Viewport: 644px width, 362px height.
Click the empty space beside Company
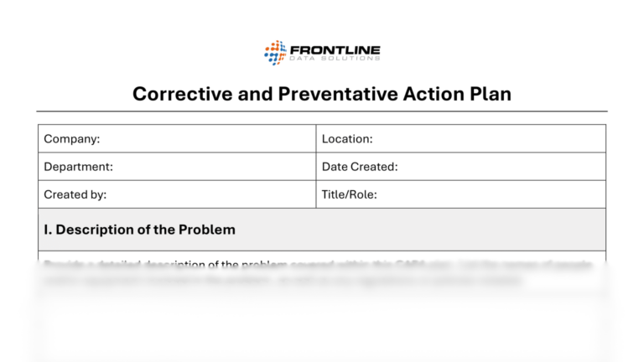pos(210,139)
